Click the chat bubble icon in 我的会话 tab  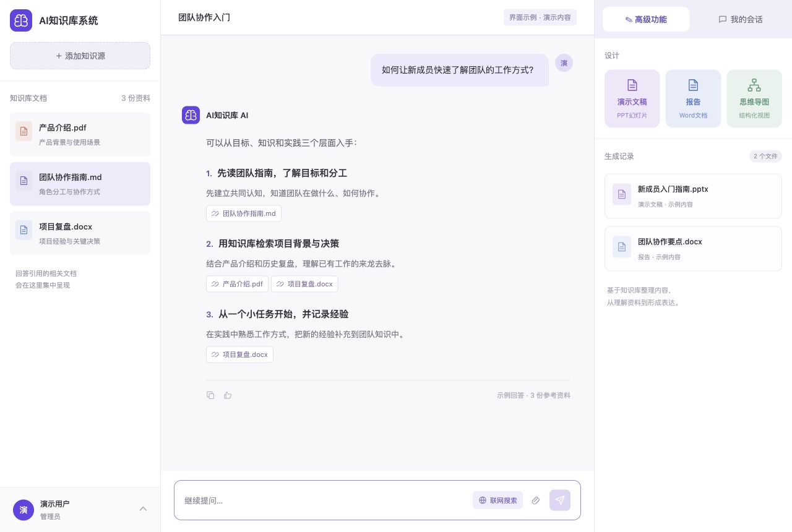coord(723,19)
